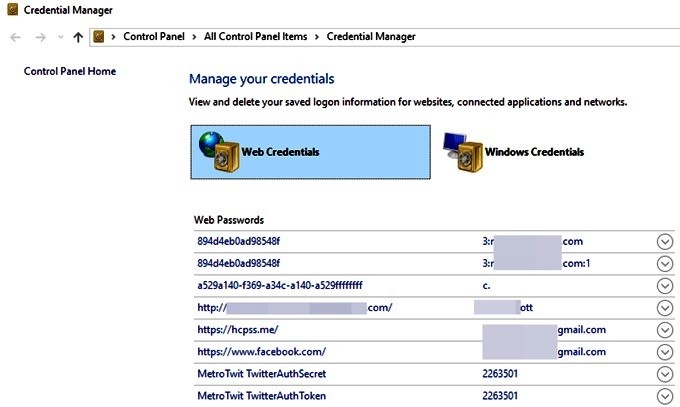The height and width of the screenshot is (407, 680).
Task: Click the Credential Manager breadcrumb
Action: pos(371,36)
